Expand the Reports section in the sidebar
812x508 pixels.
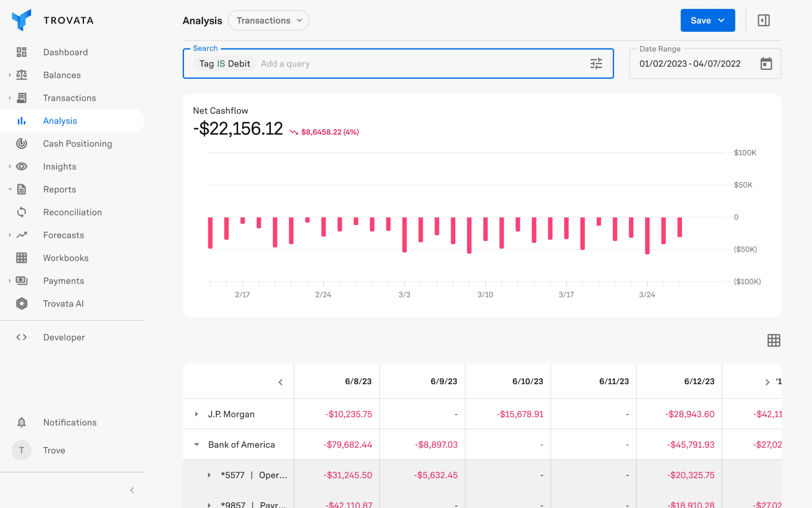pyautogui.click(x=10, y=189)
